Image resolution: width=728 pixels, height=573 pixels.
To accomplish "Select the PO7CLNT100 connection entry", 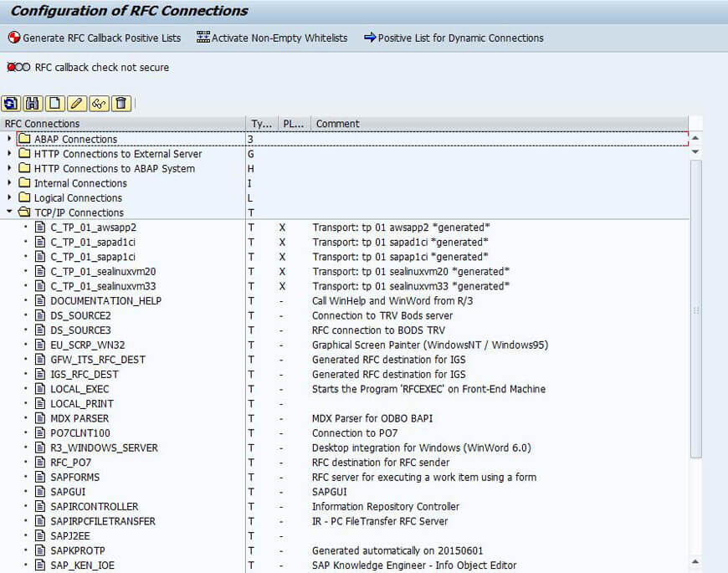I will [x=79, y=433].
